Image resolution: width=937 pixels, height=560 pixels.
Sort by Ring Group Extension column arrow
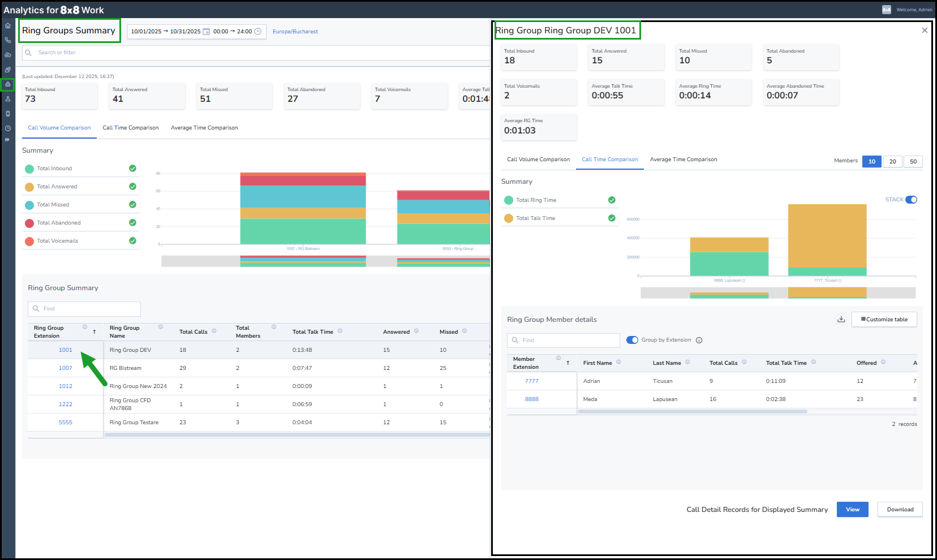tap(94, 332)
